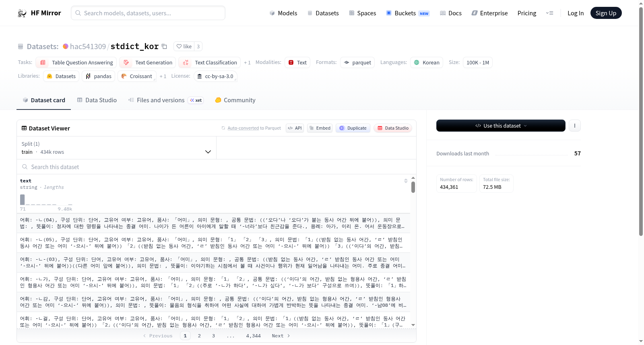Click the cc-by-sa-3.0 license tag

coord(215,76)
